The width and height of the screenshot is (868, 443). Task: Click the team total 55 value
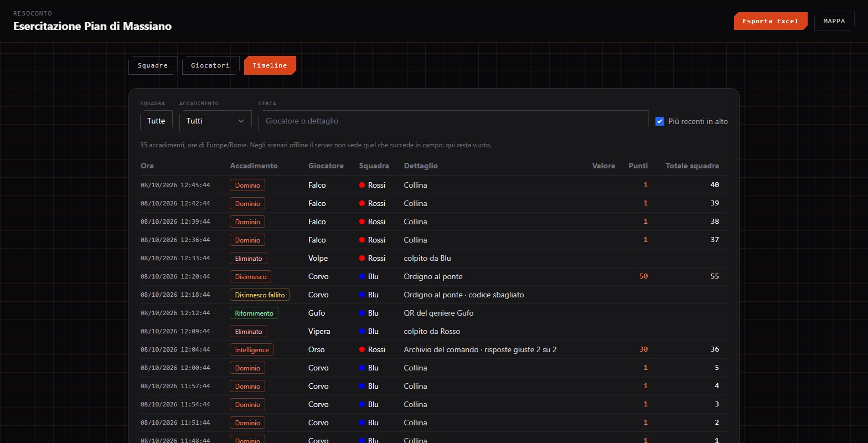click(x=715, y=276)
